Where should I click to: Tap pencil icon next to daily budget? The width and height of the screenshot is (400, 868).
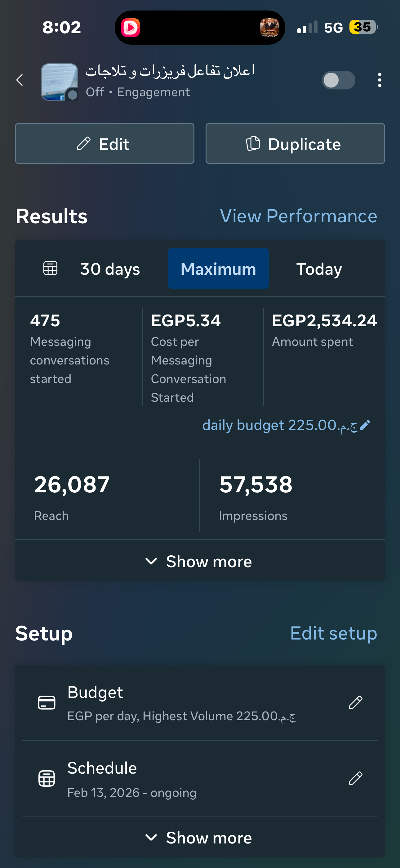(365, 425)
